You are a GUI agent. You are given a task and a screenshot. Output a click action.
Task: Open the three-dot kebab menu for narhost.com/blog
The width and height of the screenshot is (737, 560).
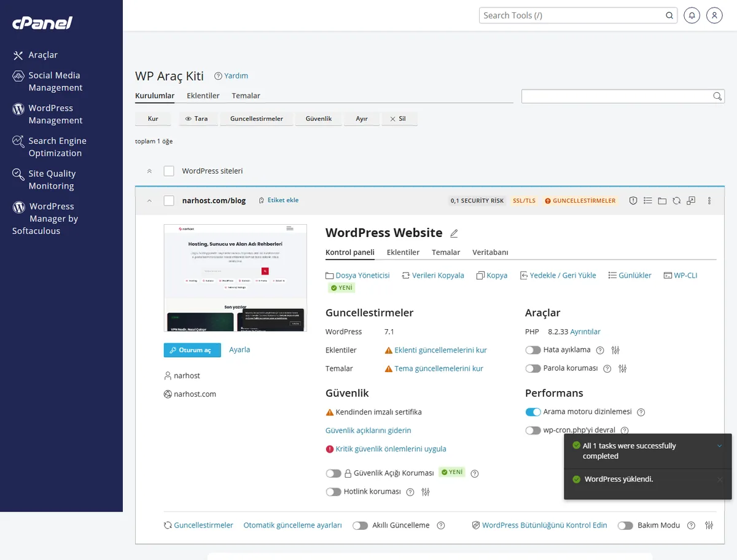pyautogui.click(x=709, y=201)
